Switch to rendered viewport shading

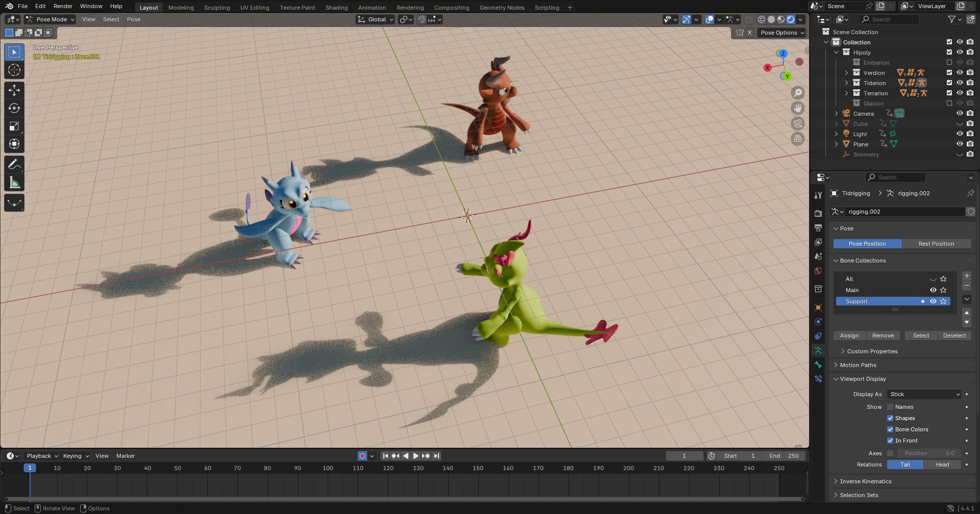[x=791, y=19]
